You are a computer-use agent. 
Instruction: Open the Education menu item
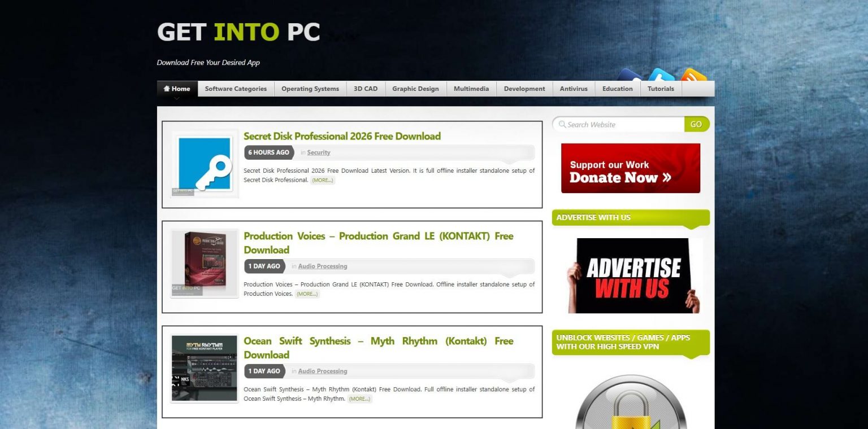point(618,89)
